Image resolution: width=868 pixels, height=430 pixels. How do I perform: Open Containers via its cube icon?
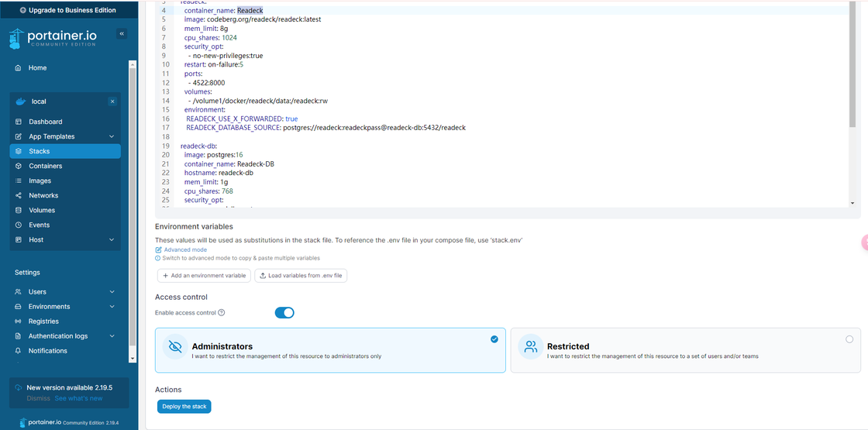tap(19, 166)
